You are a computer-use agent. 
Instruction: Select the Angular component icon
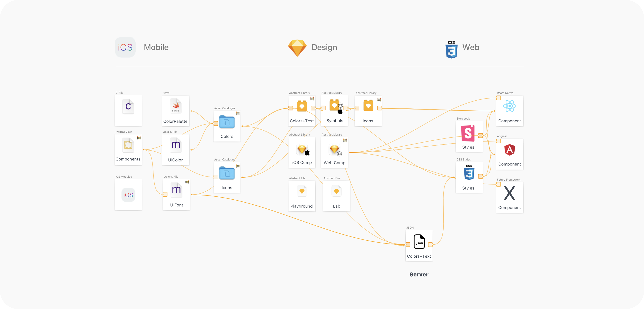pos(509,150)
